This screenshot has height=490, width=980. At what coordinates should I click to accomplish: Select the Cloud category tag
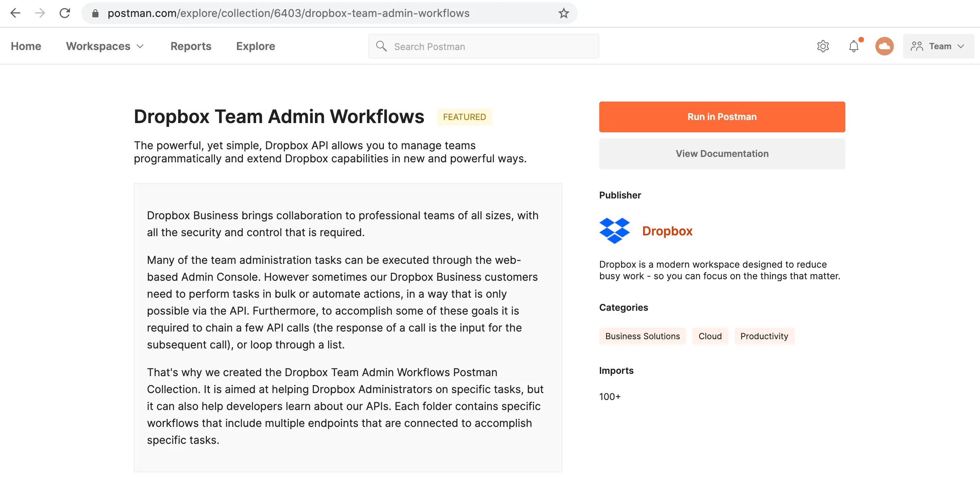(710, 336)
